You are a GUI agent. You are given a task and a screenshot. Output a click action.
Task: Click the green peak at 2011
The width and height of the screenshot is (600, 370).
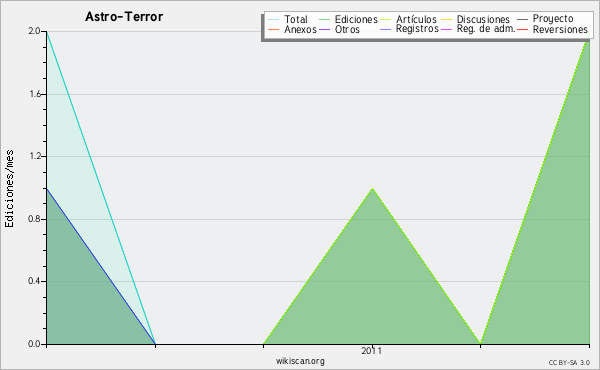tap(372, 189)
